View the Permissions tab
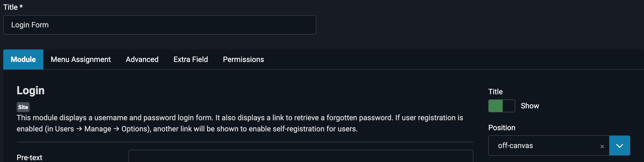Image resolution: width=644 pixels, height=162 pixels. point(243,60)
